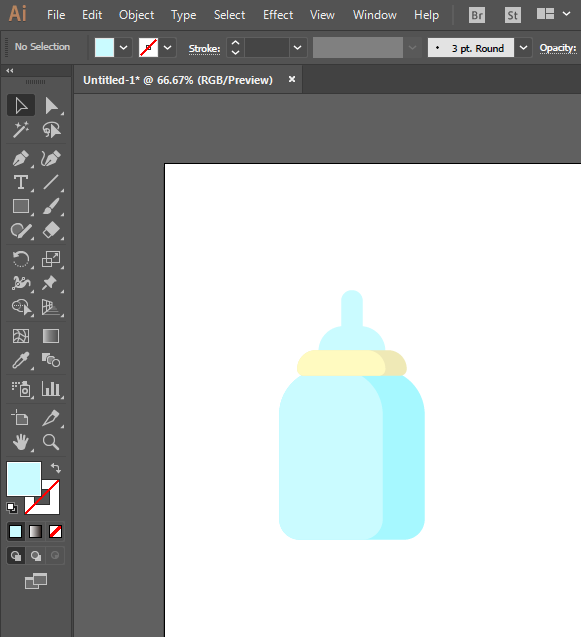Click the Stroke panel link
Screen dimensions: 581x637
click(x=204, y=49)
